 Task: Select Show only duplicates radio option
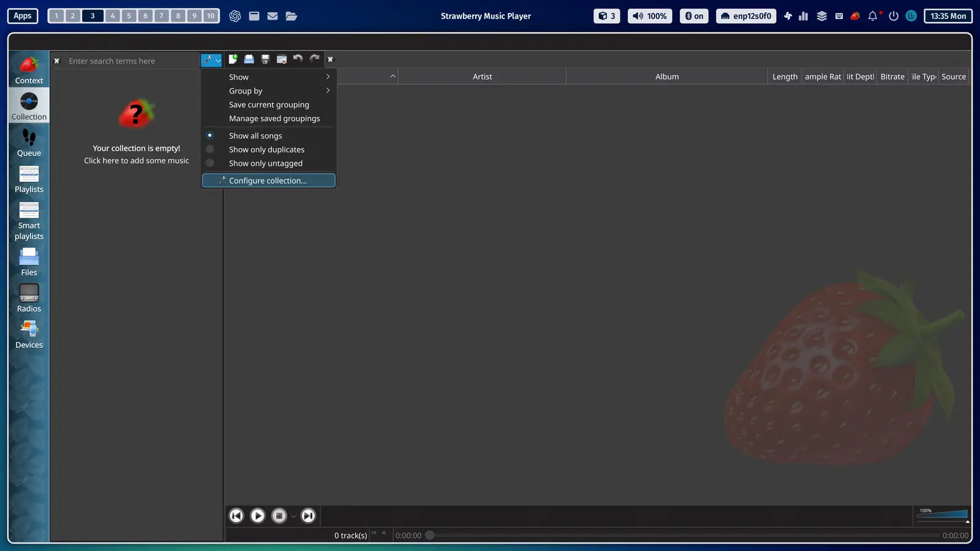point(269,149)
